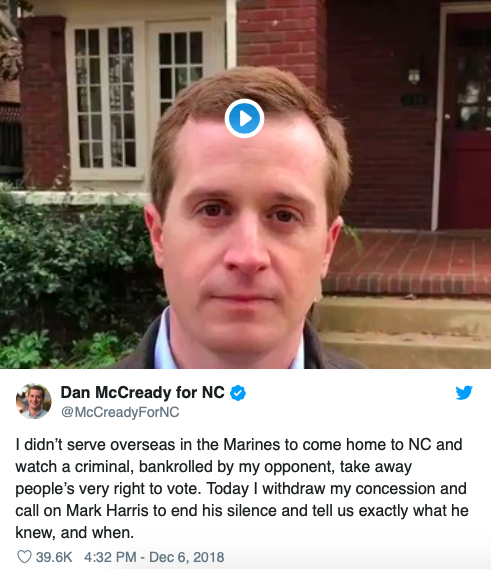Screen dimensions: 491x569
Task: Open the 4:32 PM time link
Action: click(x=110, y=557)
